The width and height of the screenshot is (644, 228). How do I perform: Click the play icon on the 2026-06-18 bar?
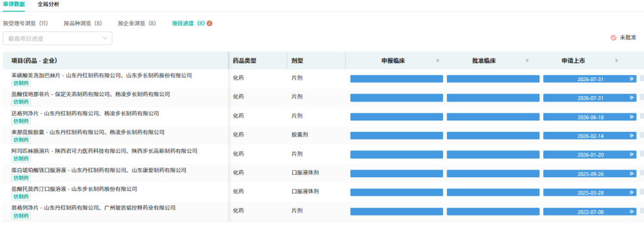pyautogui.click(x=631, y=117)
